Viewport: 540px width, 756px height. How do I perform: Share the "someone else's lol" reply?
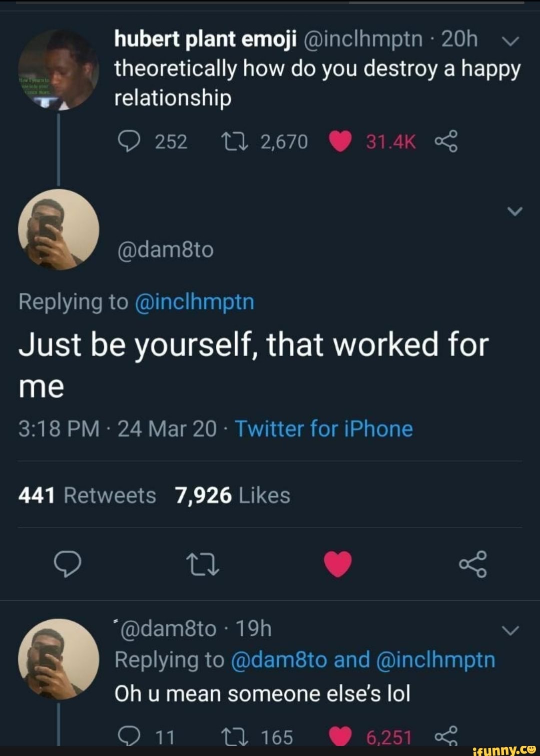coord(445,736)
